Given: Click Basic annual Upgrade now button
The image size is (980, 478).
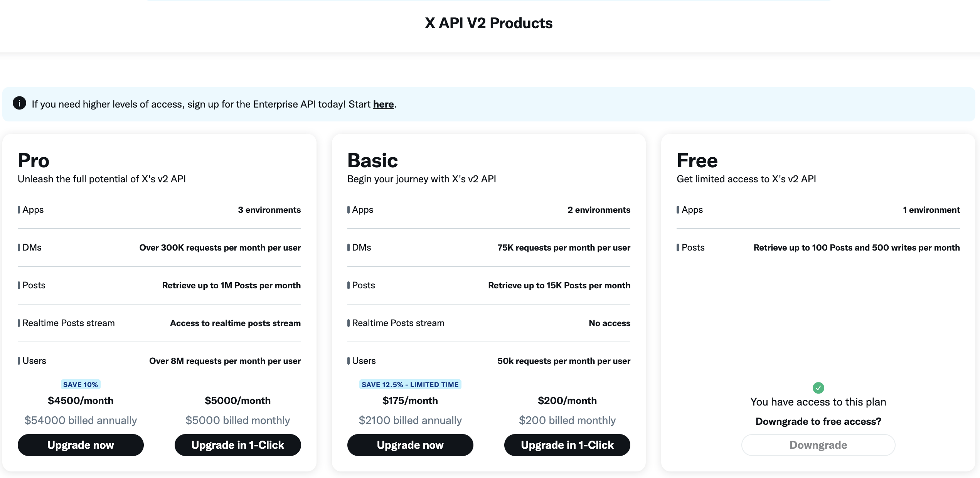Looking at the screenshot, I should click(410, 445).
